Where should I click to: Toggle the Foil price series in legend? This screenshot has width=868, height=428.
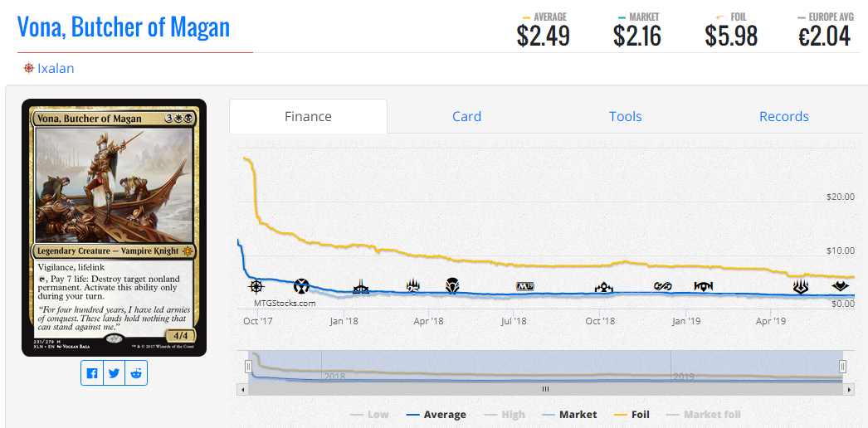click(x=632, y=414)
